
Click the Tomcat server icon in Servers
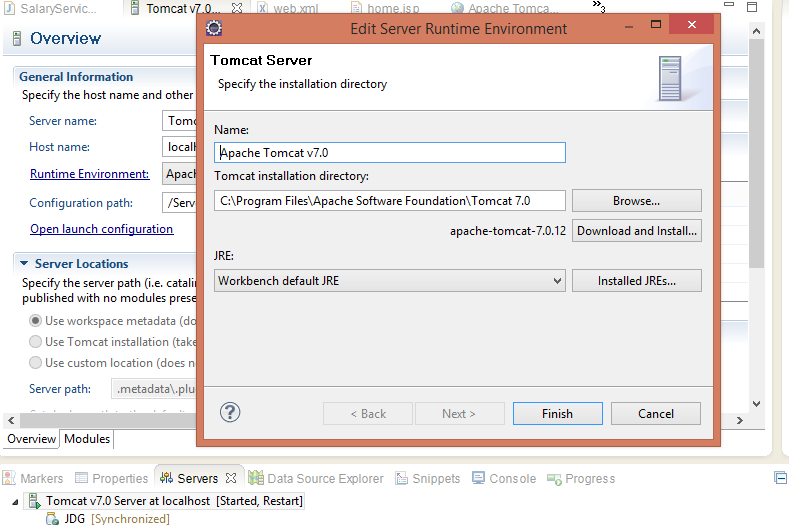pos(34,501)
